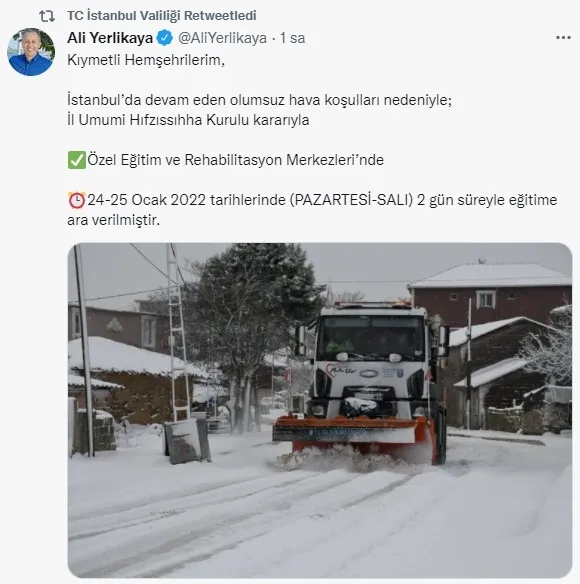Viewport: 580px width, 584px height.
Task: Click the 'Özel Eğitim ve Rehabilitasyon Merkezleri'nde' text
Action: (235, 160)
